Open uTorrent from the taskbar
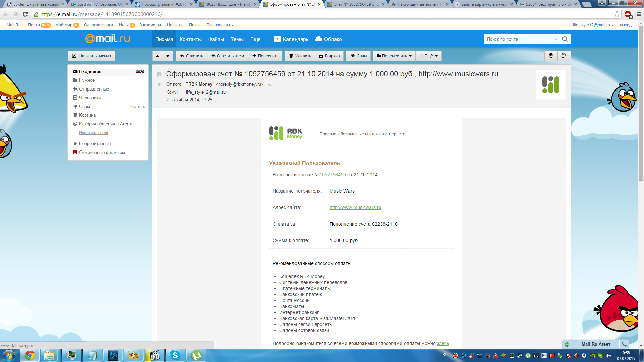The image size is (644, 362). [196, 355]
